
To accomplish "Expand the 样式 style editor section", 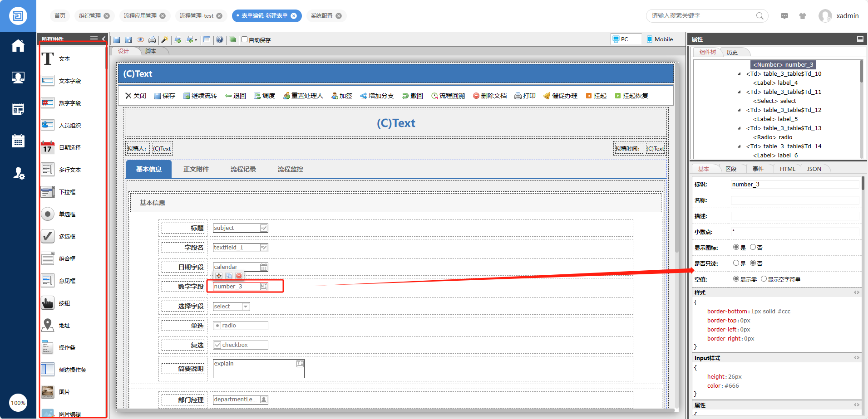I will click(856, 292).
